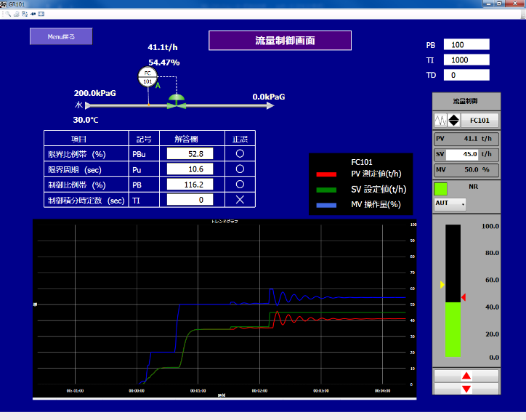This screenshot has width=526, height=420.
Task: Click the Menu戻る button
Action: (61, 36)
